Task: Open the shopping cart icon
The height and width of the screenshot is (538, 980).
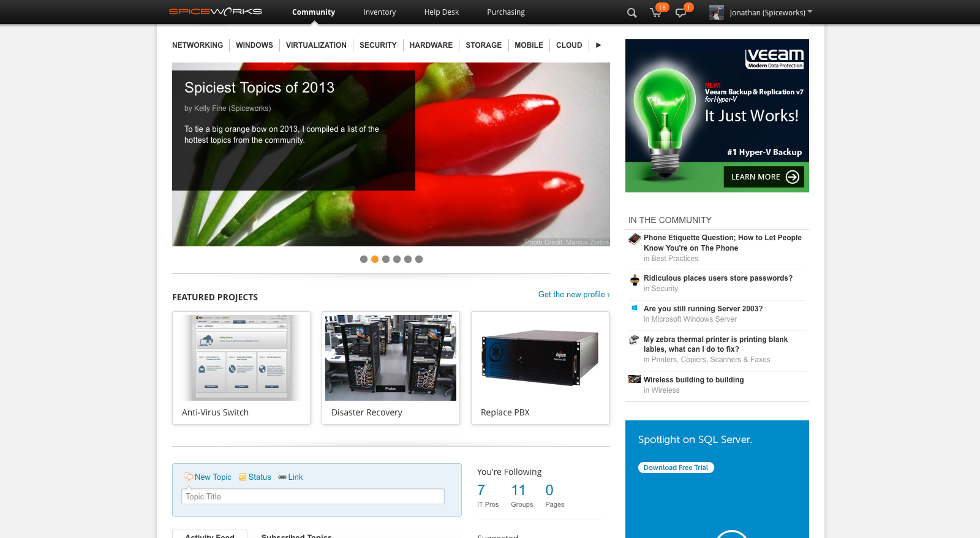Action: 655,13
